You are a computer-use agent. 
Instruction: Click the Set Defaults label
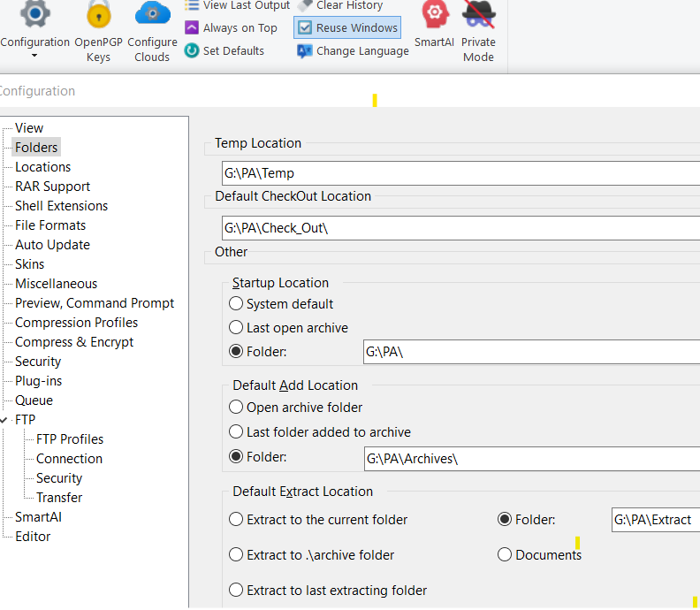233,51
